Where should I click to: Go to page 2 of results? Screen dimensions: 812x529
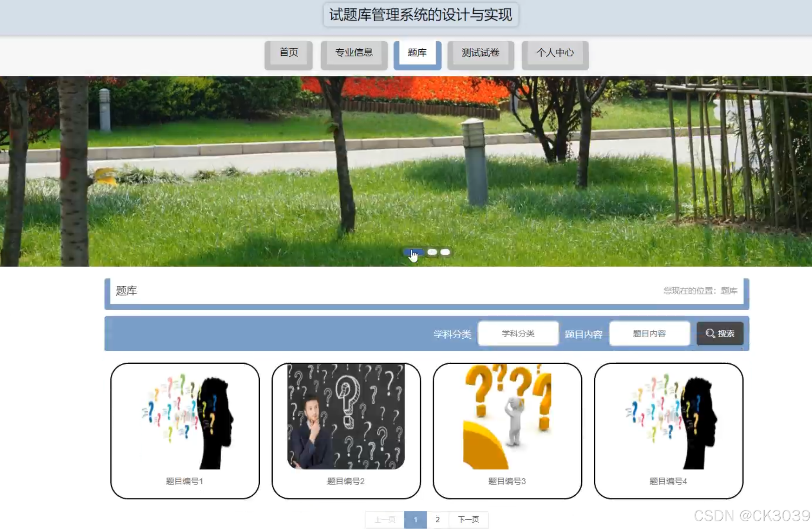(438, 520)
